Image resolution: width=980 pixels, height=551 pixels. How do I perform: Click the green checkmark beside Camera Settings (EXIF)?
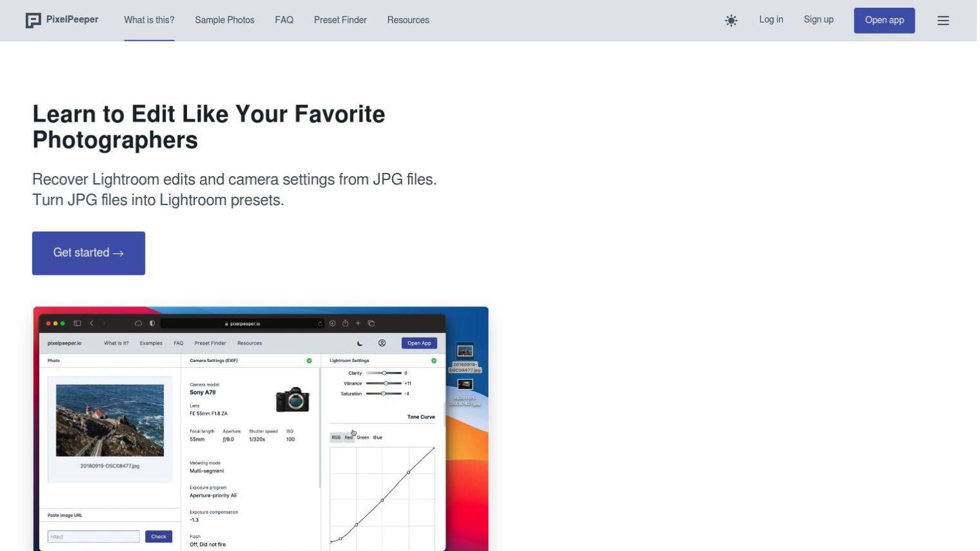tap(309, 361)
